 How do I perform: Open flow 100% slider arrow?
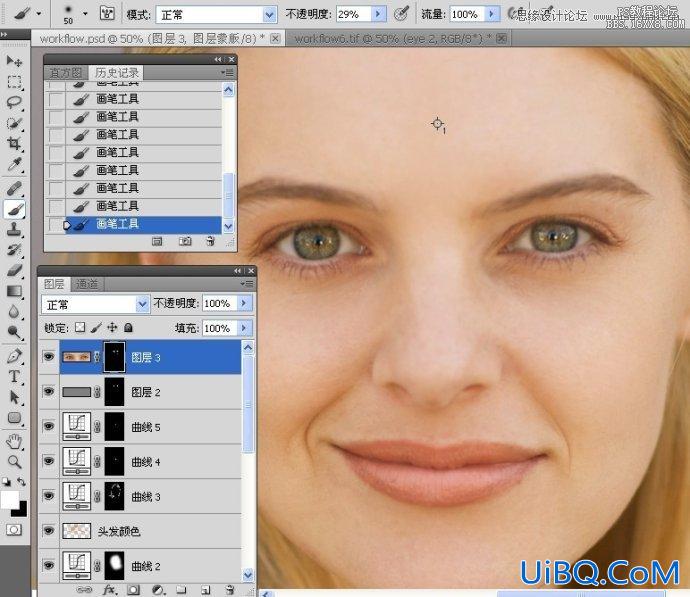(x=492, y=14)
